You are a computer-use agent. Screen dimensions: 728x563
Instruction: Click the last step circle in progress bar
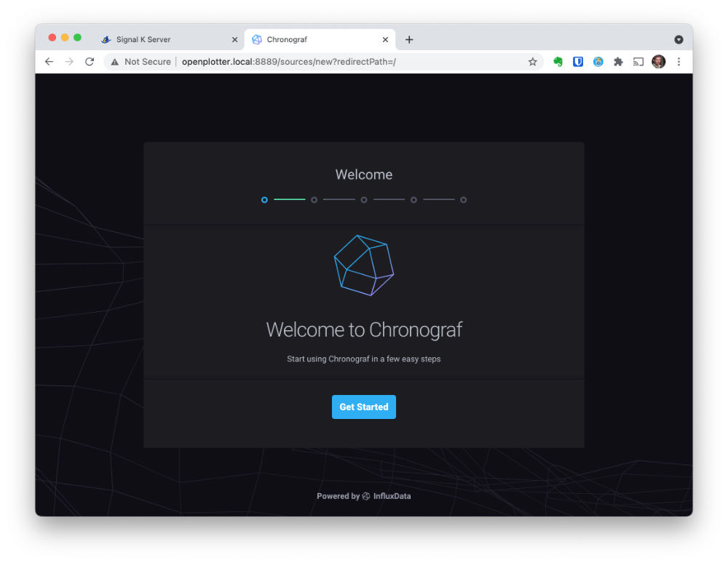[463, 200]
